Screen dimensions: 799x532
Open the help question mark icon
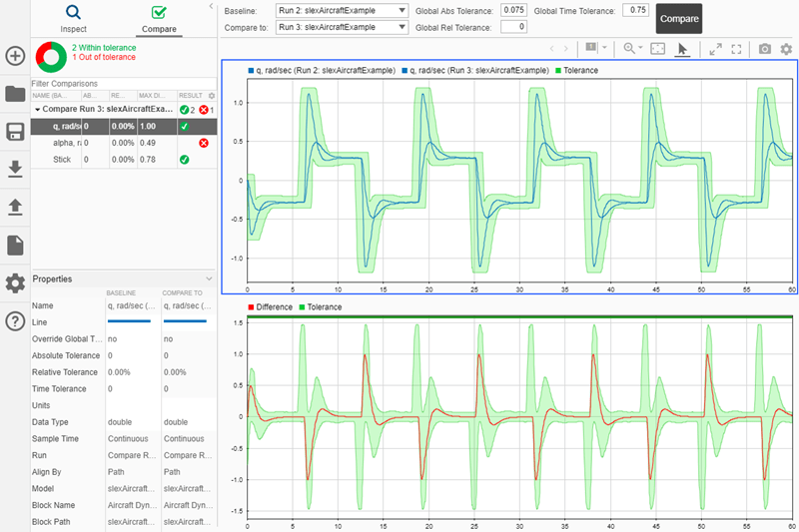[15, 321]
